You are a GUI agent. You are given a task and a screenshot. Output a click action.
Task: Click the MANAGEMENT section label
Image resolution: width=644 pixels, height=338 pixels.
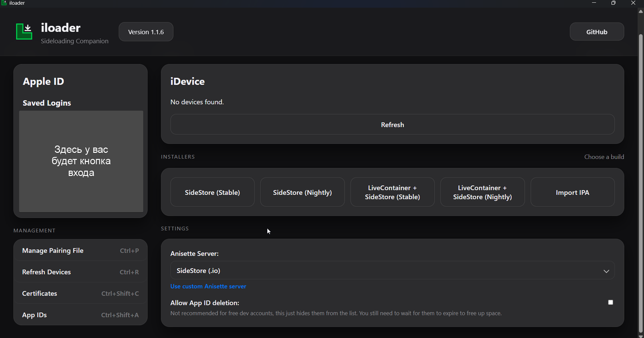[x=34, y=231]
